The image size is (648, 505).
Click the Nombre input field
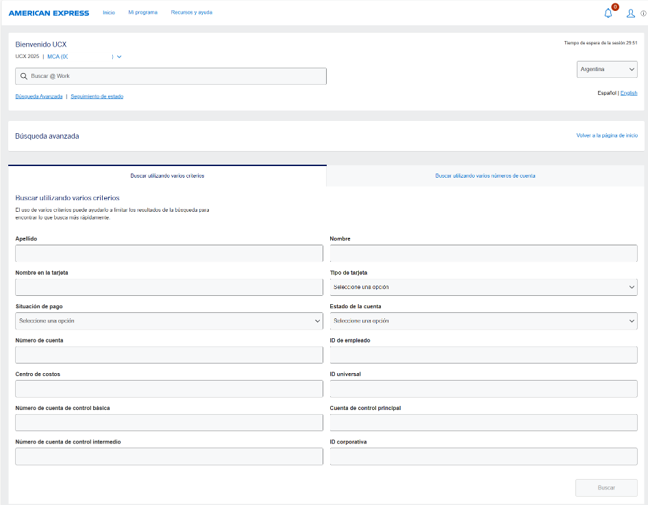(484, 253)
